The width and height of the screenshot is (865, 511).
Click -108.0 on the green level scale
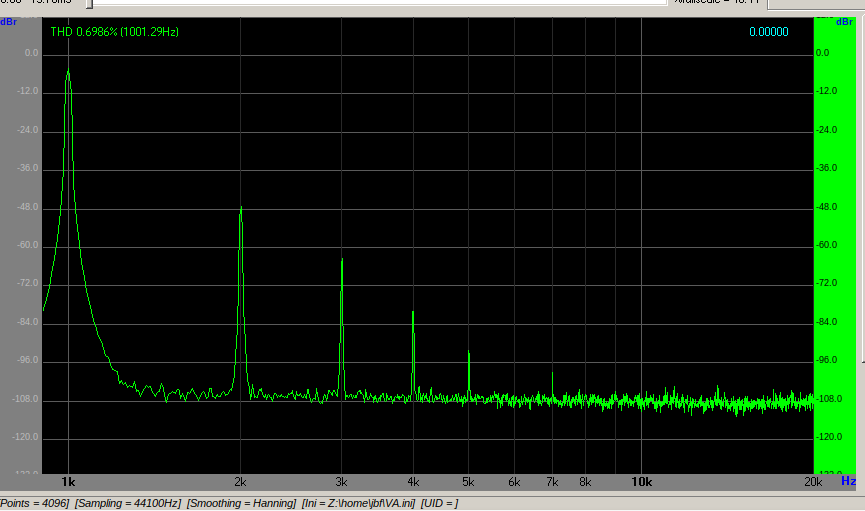(x=829, y=398)
